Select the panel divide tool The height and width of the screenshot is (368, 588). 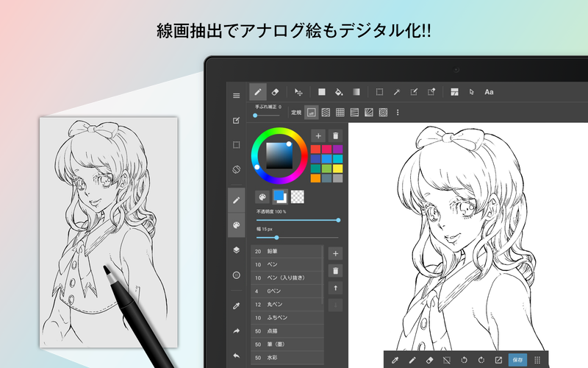[454, 92]
